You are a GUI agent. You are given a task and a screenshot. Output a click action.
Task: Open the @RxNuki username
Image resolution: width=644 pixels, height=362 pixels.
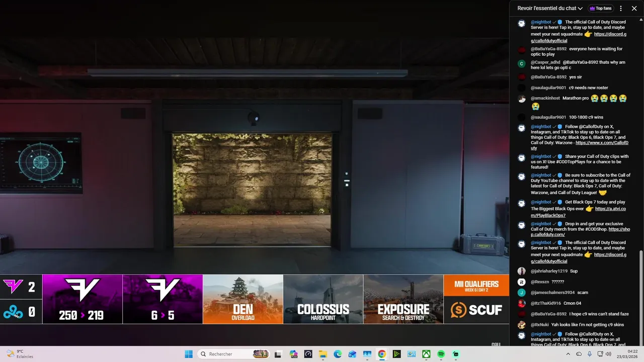tap(539, 325)
